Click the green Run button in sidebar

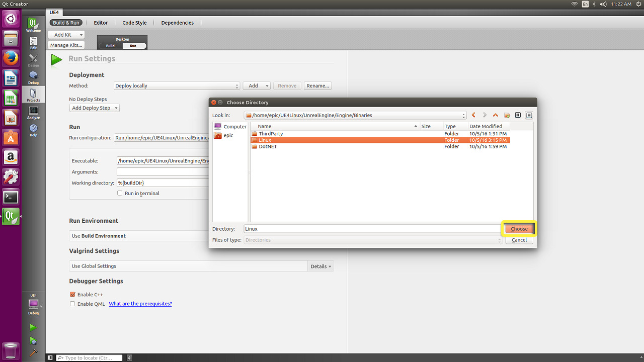[33, 328]
